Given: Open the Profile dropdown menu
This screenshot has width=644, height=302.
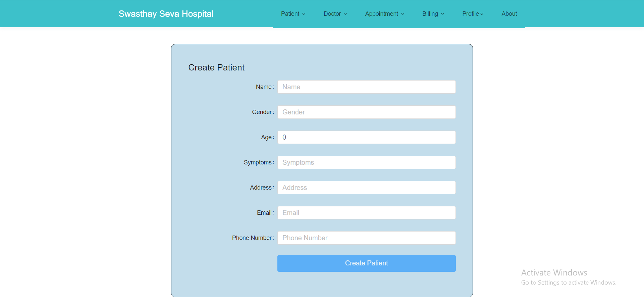Looking at the screenshot, I should click(x=473, y=14).
